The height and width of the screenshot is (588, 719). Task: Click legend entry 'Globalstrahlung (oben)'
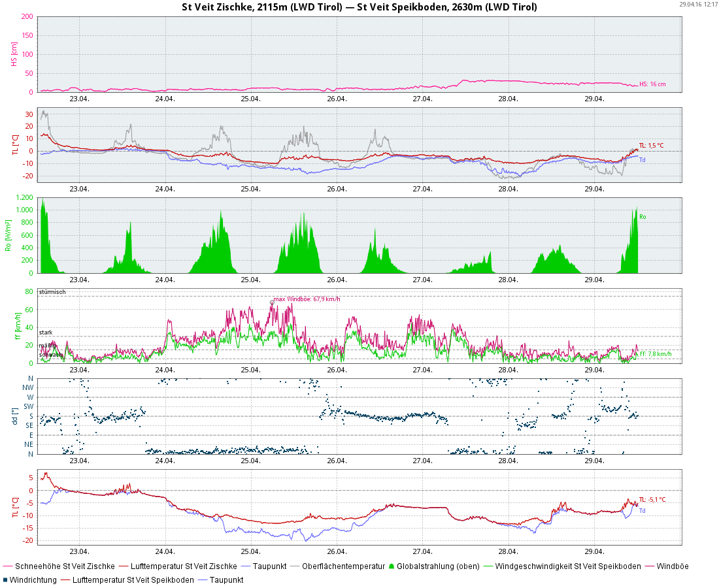(x=438, y=566)
